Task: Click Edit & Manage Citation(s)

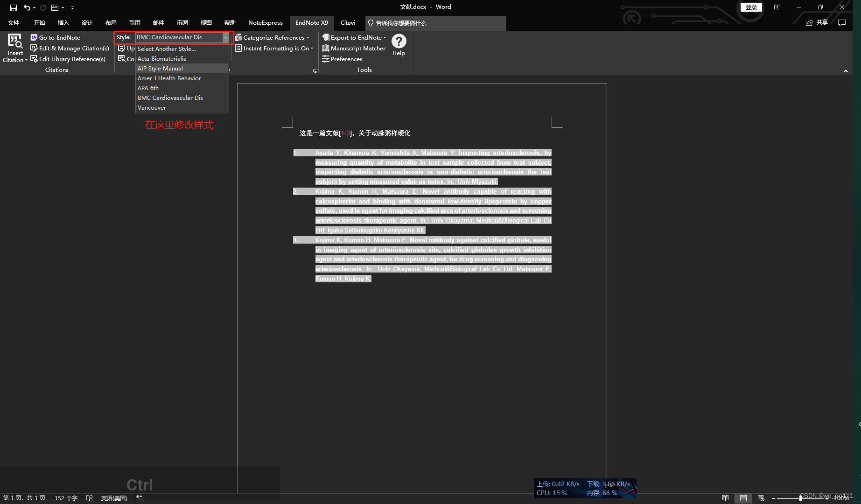Action: pos(70,48)
